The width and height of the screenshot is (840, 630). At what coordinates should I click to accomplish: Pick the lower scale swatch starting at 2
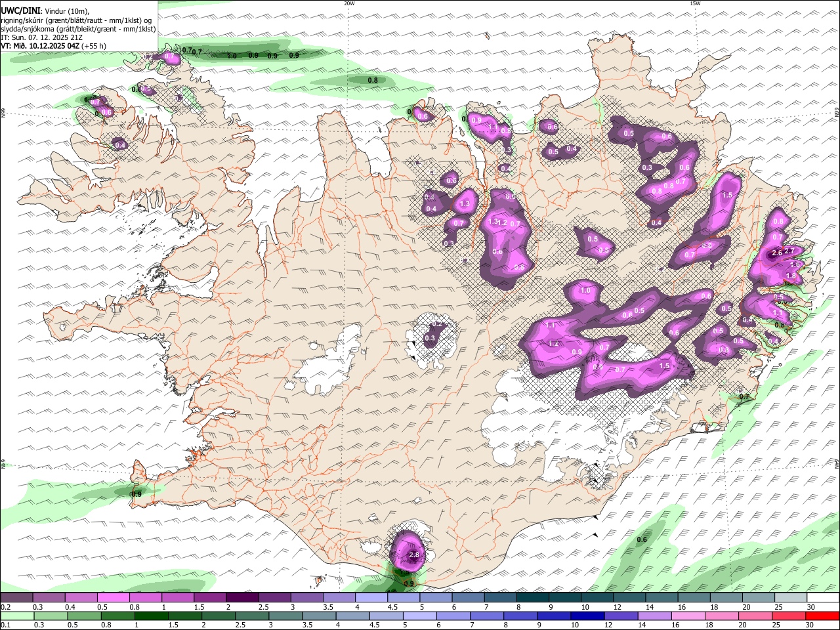point(219,616)
